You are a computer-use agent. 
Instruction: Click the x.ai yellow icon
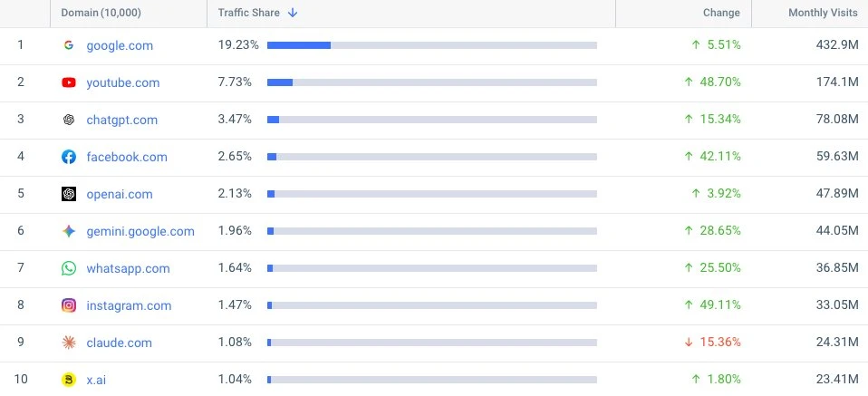pyautogui.click(x=69, y=380)
